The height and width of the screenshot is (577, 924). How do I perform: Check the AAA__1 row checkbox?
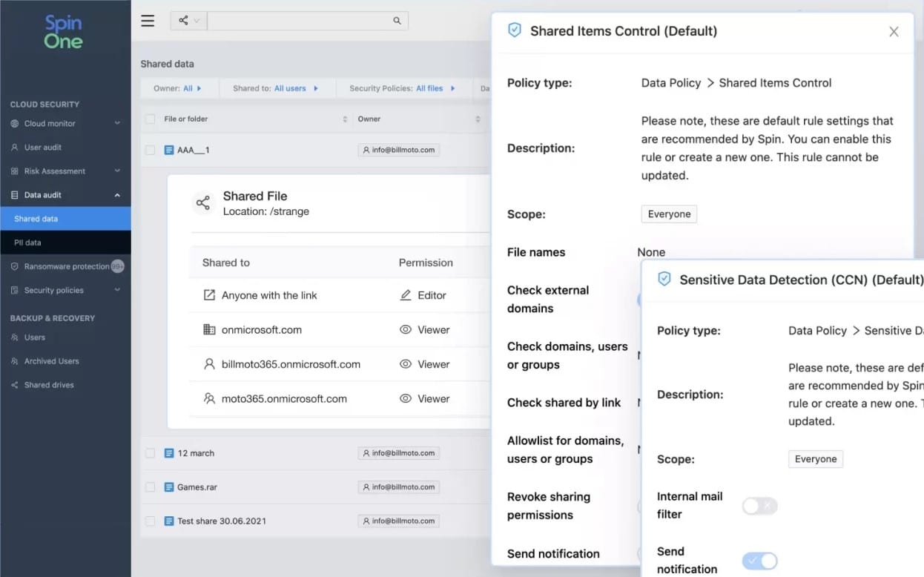(151, 150)
